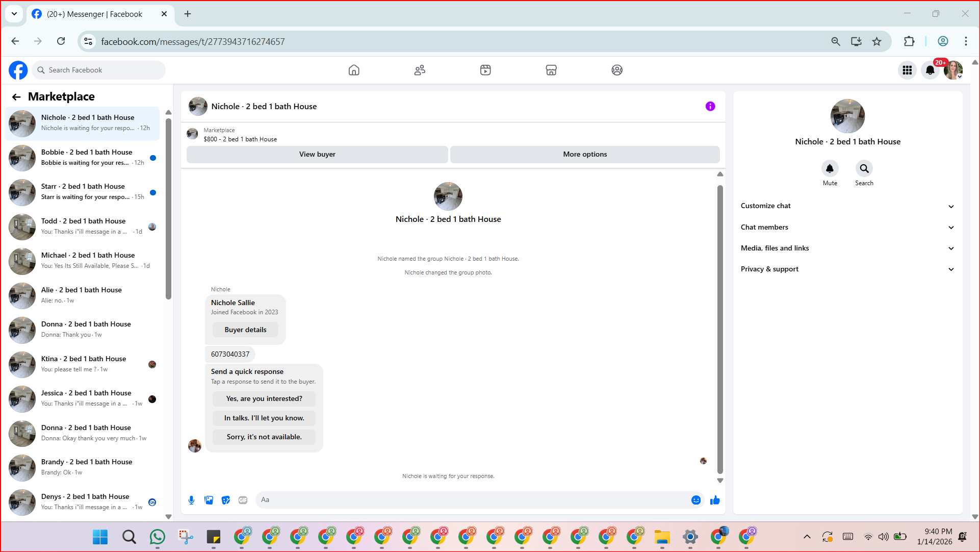Send the quick reply "Sorry, it's not available."
The width and height of the screenshot is (980, 552).
264,437
